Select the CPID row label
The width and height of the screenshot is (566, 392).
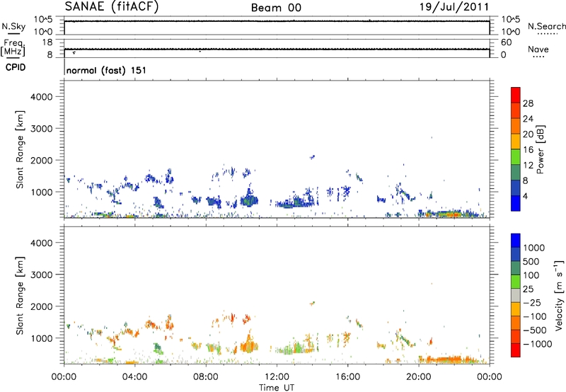16,67
